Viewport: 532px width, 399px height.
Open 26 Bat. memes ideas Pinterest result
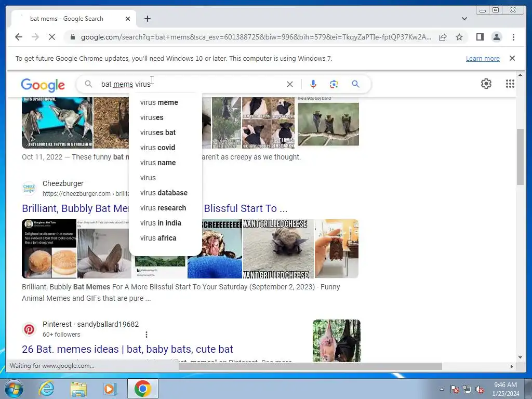coord(127,349)
